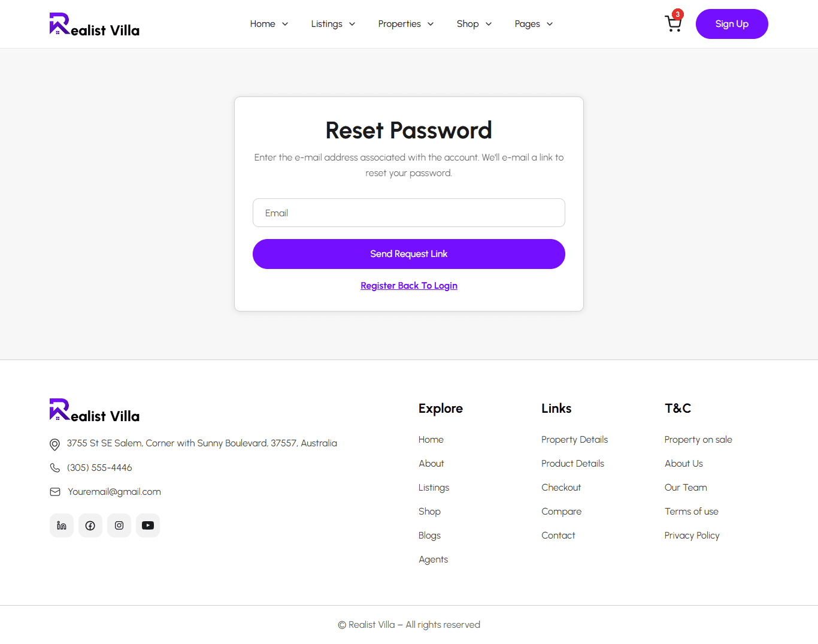818x644 pixels.
Task: Click the Send Request Link button
Action: coord(409,254)
